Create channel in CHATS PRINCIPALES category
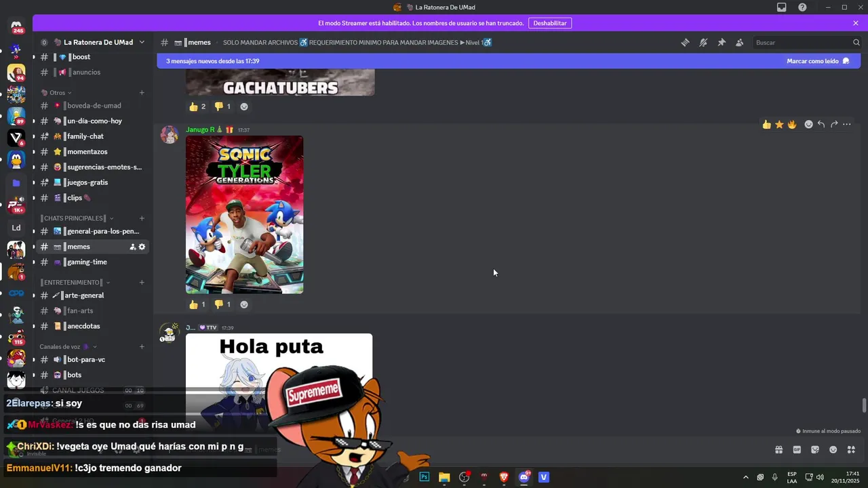Image resolution: width=868 pixels, height=488 pixels. coord(142,218)
